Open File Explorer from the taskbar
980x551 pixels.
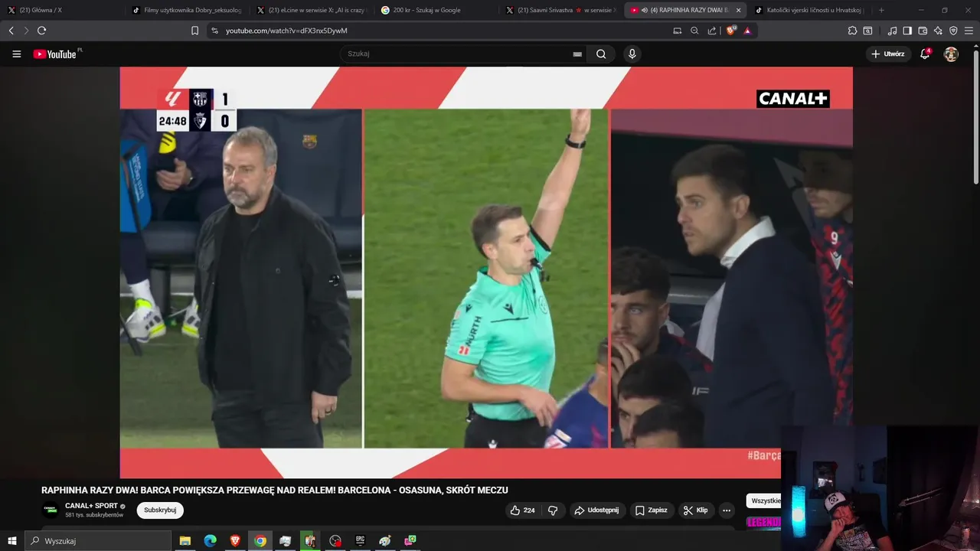click(185, 541)
